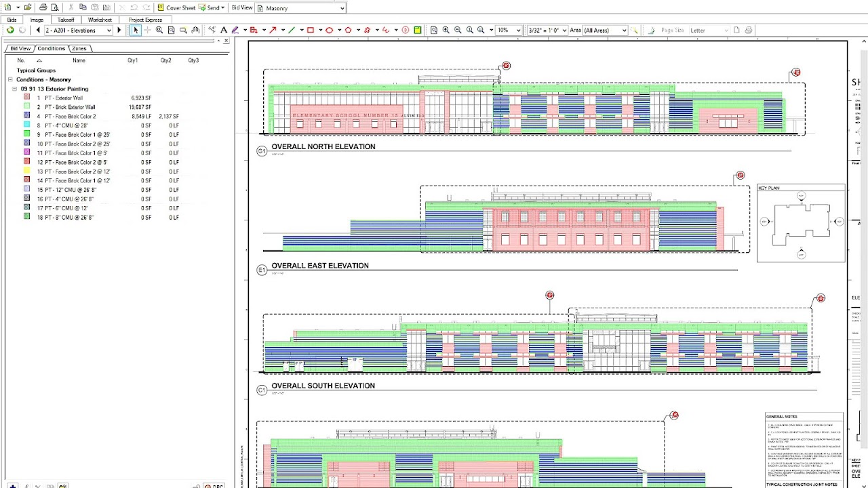
Task: Select the zoom magnifier tool
Action: pyautogui.click(x=159, y=30)
